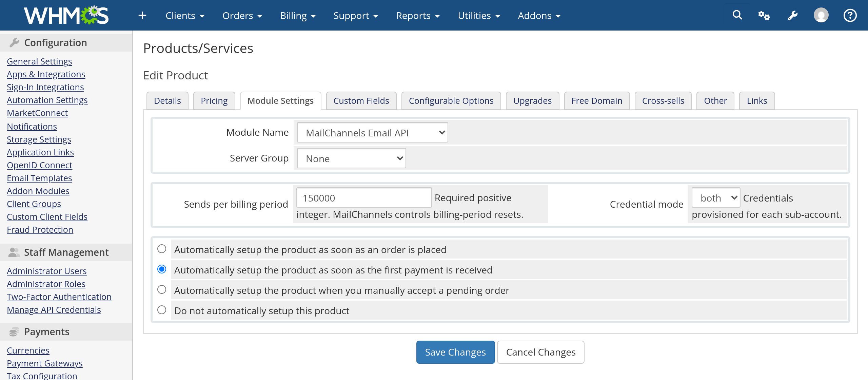Click the Save Changes button
This screenshot has height=380, width=868.
coord(455,352)
